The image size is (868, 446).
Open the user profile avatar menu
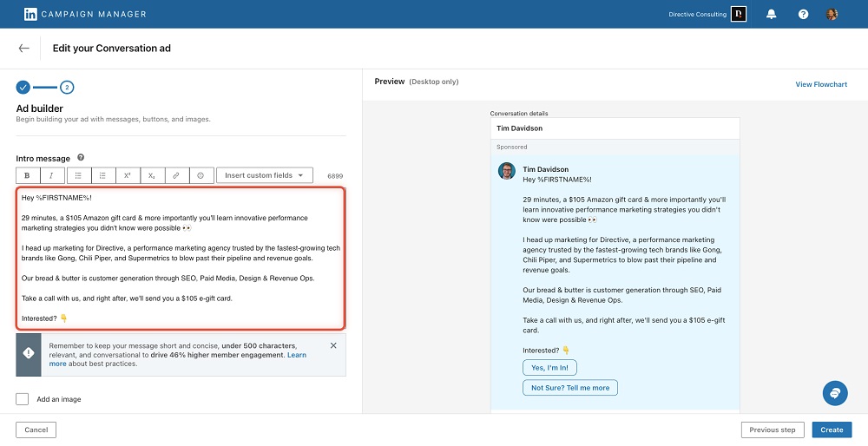832,15
